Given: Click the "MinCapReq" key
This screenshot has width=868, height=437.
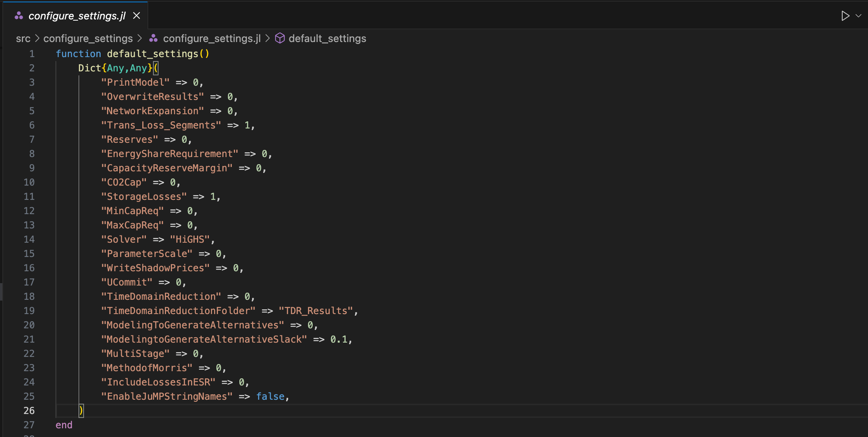Looking at the screenshot, I should [132, 211].
